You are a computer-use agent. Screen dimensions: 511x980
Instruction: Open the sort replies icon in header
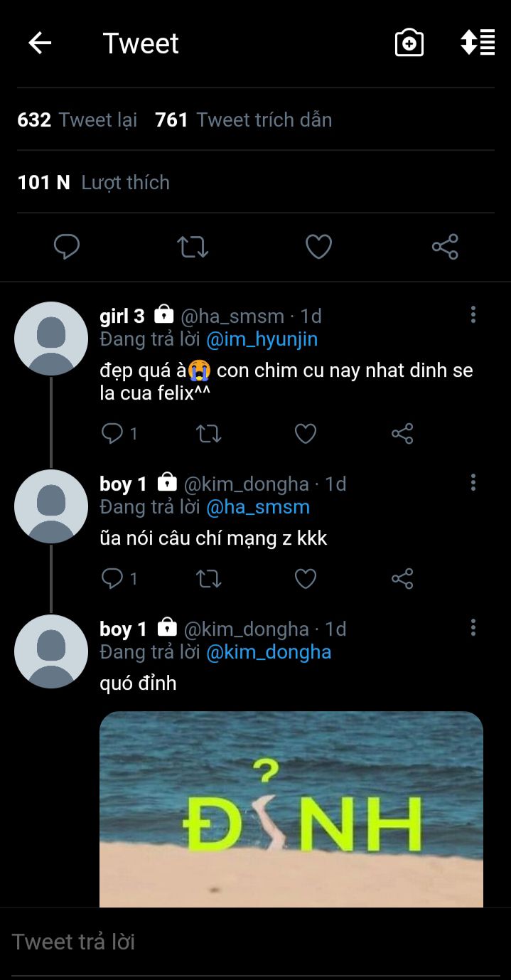click(x=478, y=43)
